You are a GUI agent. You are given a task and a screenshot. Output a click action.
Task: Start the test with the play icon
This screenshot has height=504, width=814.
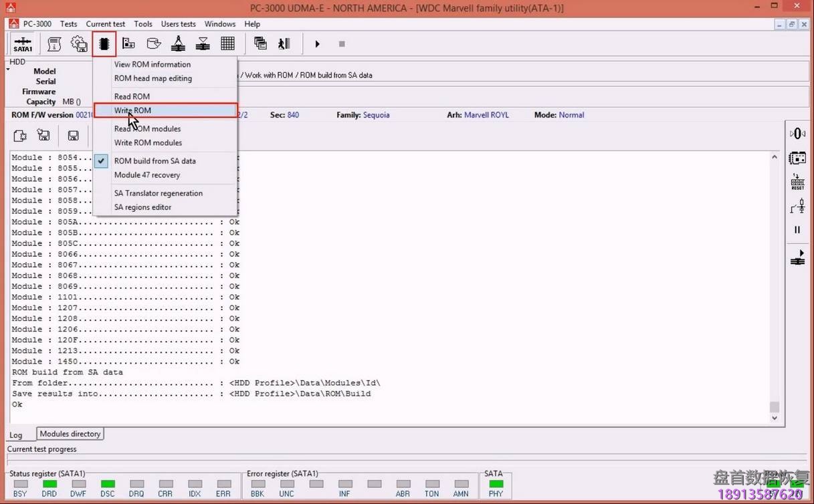[x=317, y=43]
